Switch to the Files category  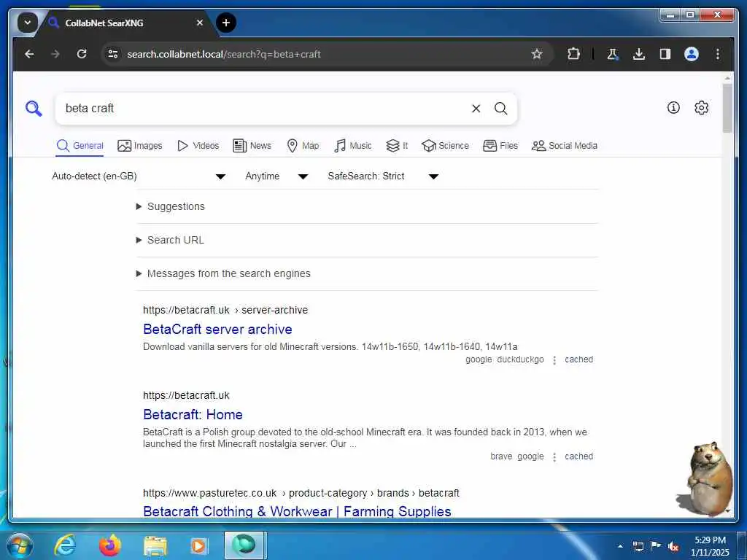(x=500, y=146)
